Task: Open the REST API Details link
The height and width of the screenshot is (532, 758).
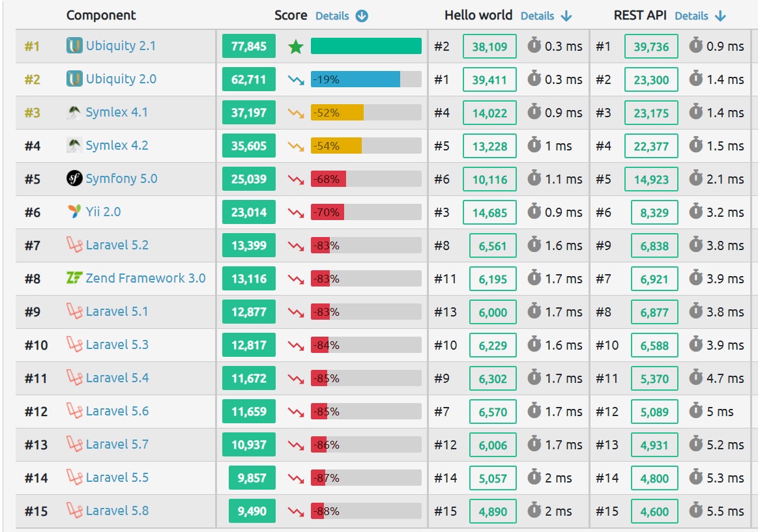Action: (692, 16)
